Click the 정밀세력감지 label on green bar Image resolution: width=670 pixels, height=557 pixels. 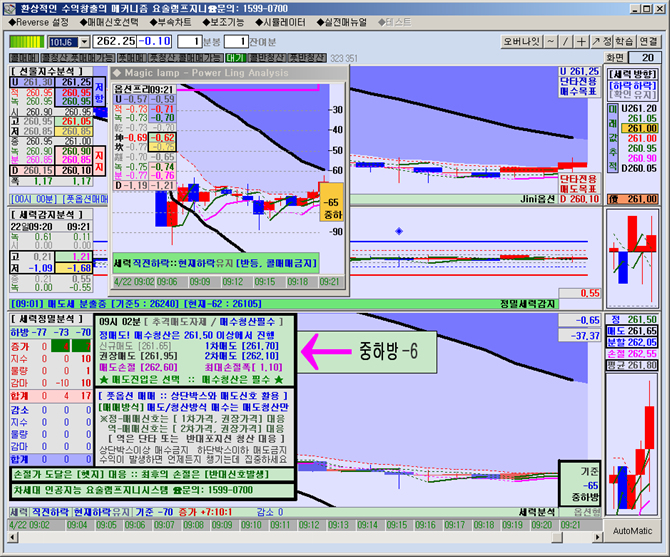coord(527,304)
